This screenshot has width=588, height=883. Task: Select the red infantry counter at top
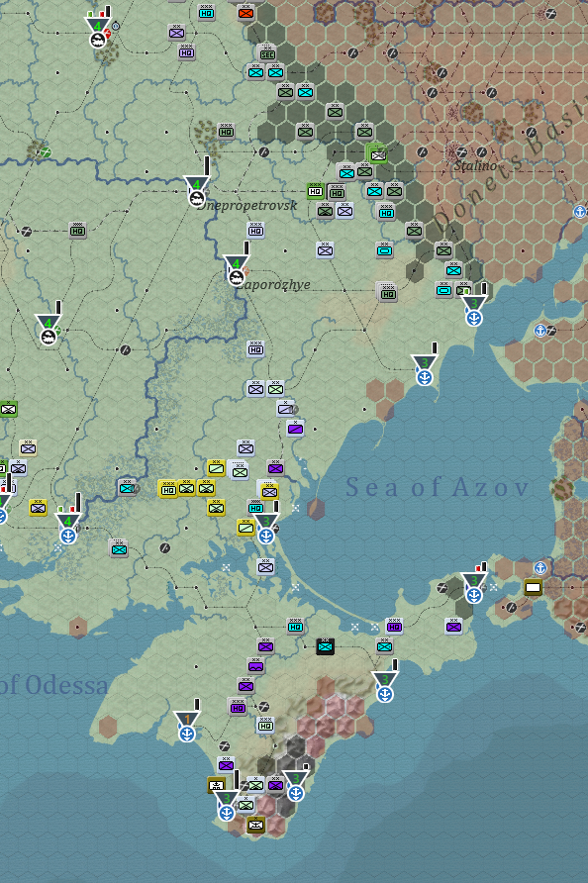pos(245,13)
